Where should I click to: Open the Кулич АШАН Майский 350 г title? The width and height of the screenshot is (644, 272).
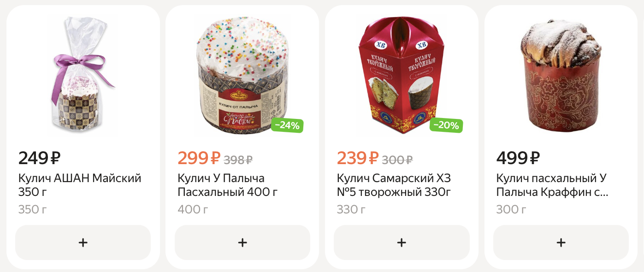click(80, 185)
